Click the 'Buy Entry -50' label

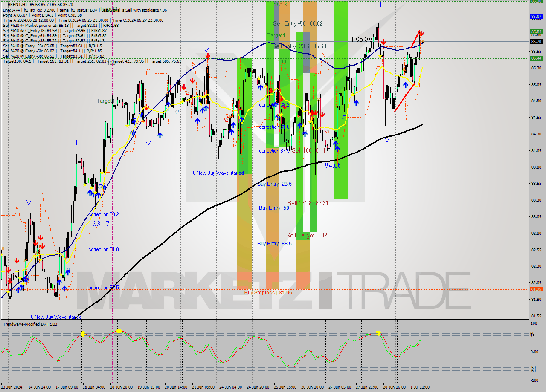[274, 208]
